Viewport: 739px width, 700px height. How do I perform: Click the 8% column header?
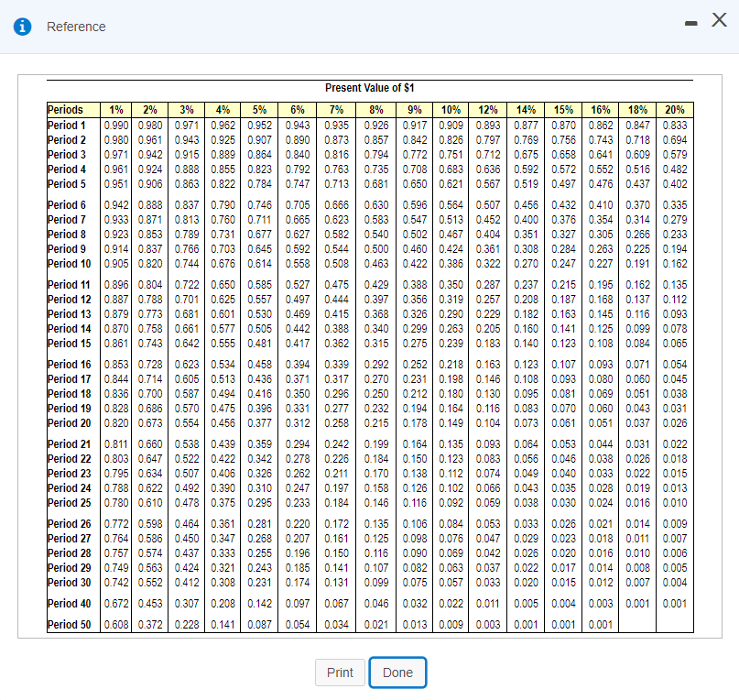376,110
